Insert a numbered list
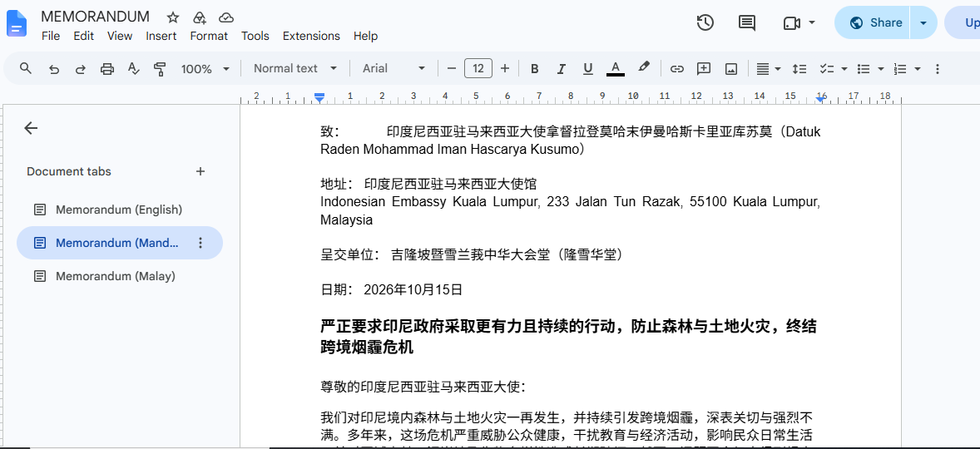980x449 pixels. coord(900,69)
